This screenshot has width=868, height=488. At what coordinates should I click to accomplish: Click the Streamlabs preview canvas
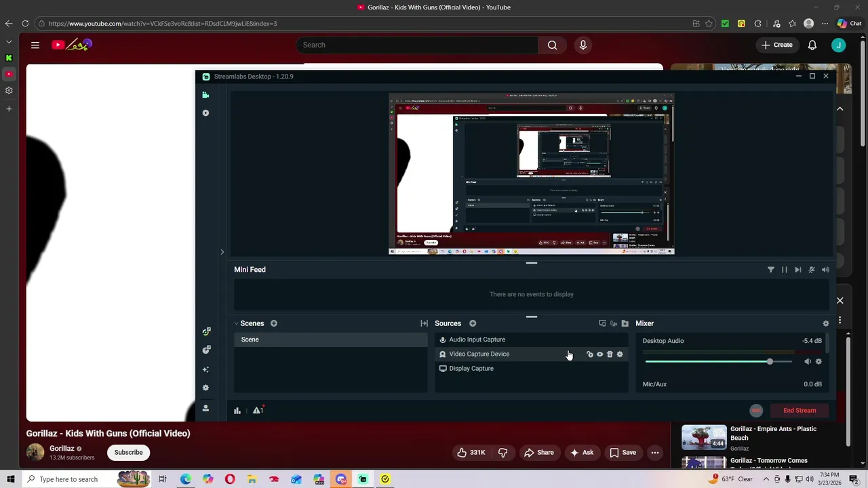[x=532, y=174]
